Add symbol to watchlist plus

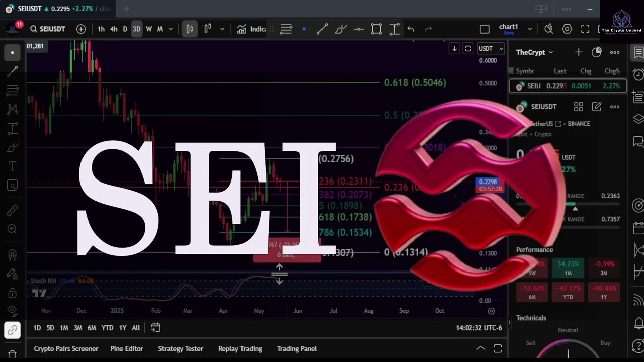[579, 52]
